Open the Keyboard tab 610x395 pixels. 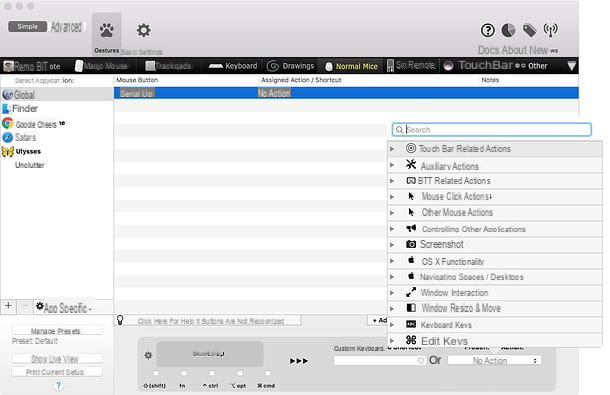[x=233, y=66]
